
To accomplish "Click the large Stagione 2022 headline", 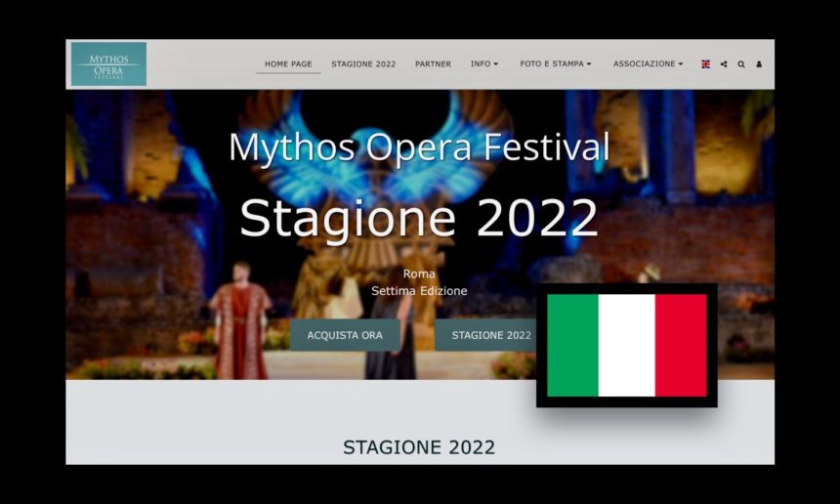I will point(418,218).
